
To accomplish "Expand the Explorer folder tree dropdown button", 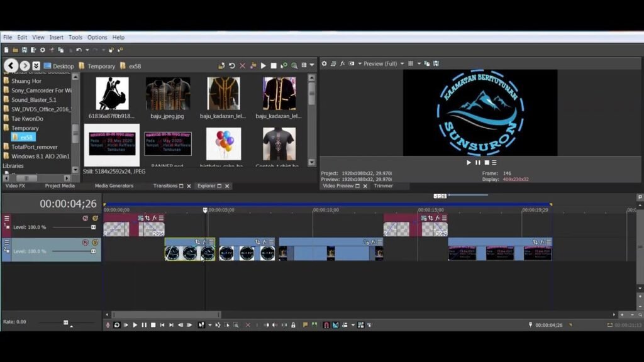I will (x=36, y=65).
